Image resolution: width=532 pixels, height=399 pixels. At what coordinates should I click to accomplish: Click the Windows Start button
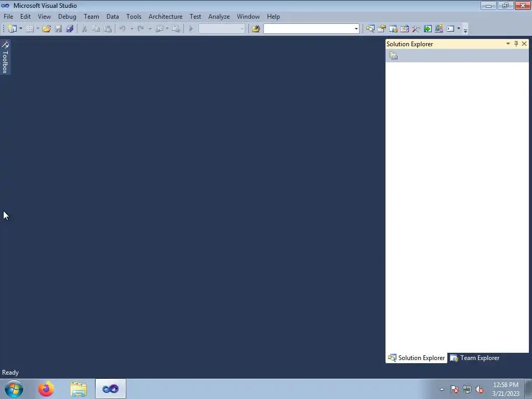(14, 389)
